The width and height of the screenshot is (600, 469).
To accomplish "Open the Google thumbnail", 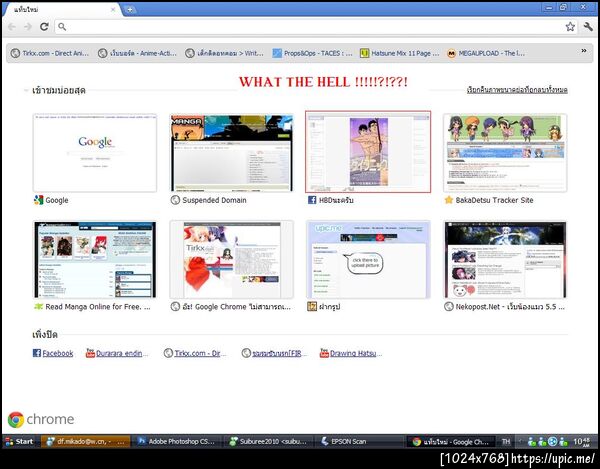I will point(95,153).
